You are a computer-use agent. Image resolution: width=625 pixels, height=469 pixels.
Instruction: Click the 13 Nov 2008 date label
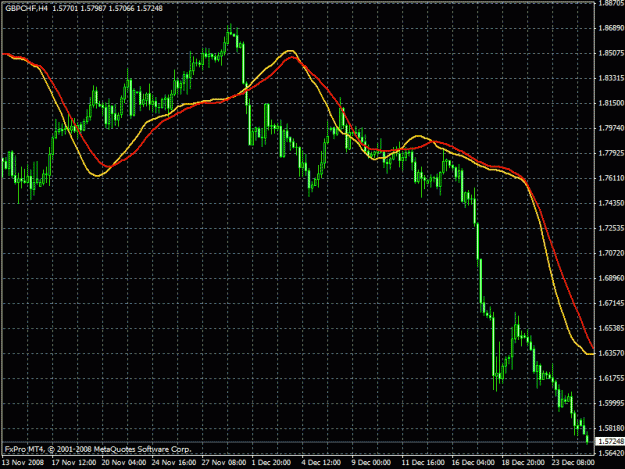click(23, 463)
